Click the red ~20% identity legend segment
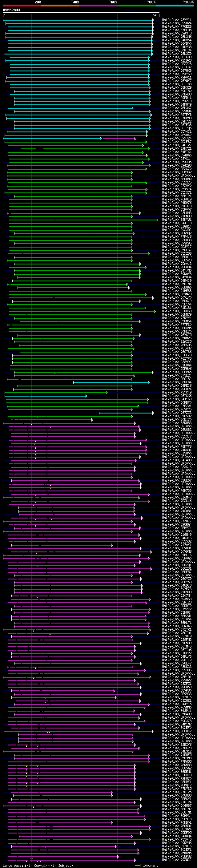 [22, 6]
